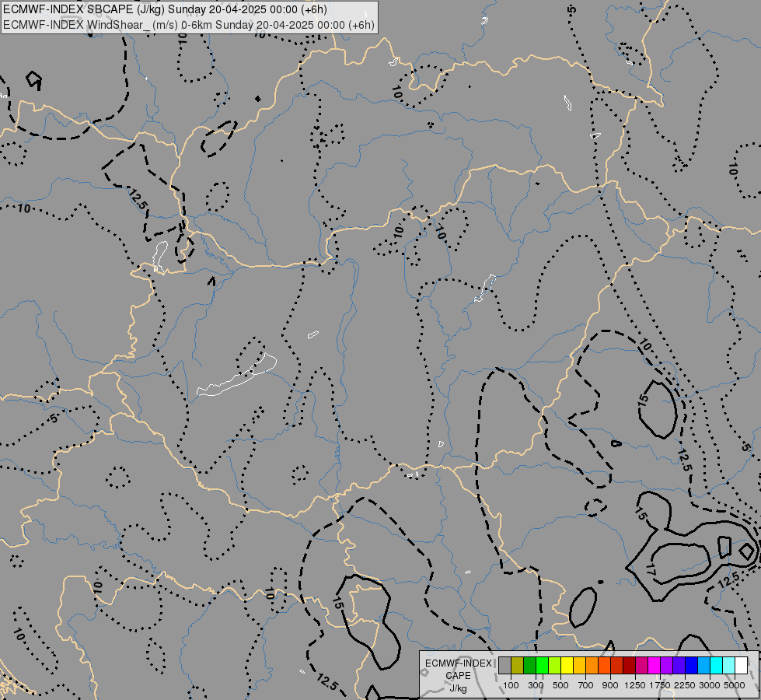Image resolution: width=761 pixels, height=700 pixels.
Task: Click the legend value 1750
Action: tap(660, 685)
